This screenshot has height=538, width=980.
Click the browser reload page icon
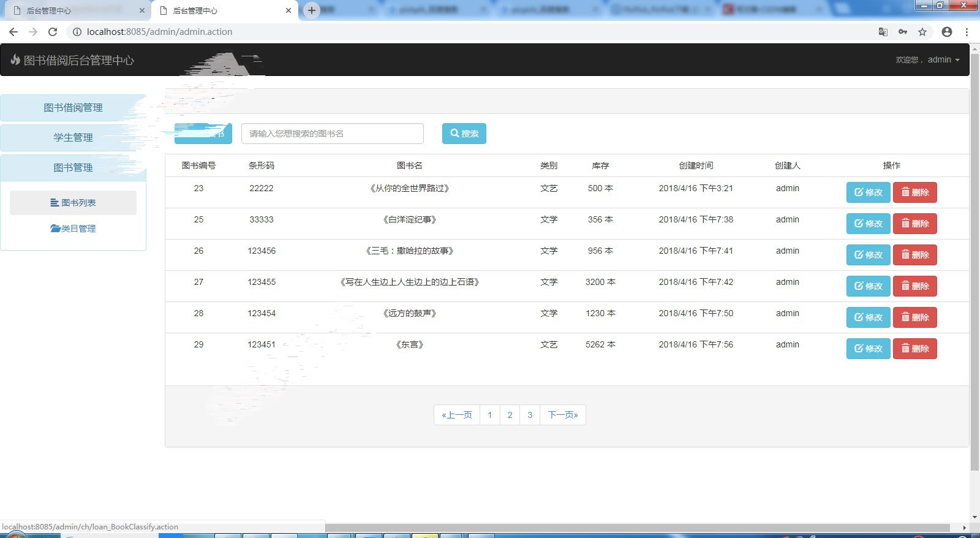click(x=53, y=32)
